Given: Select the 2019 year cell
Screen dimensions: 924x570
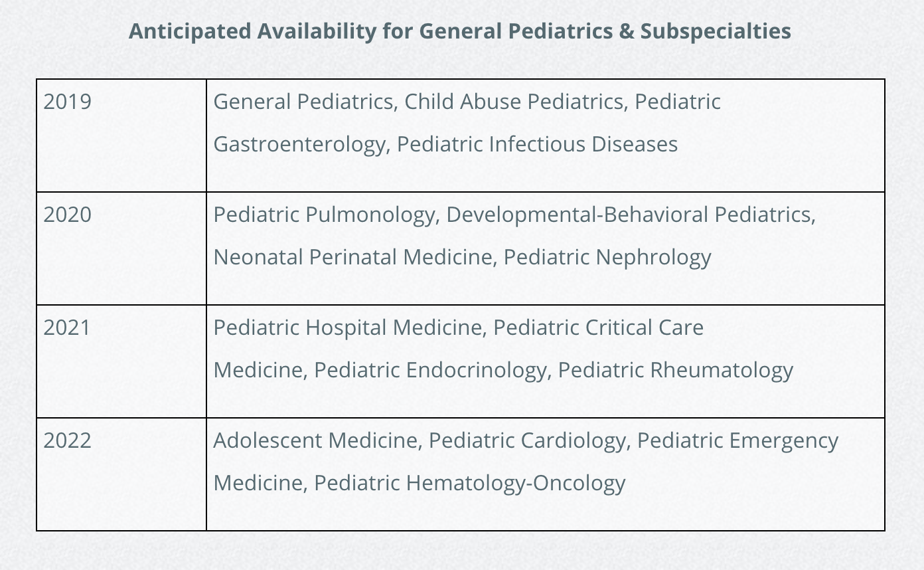Looking at the screenshot, I should 121,136.
